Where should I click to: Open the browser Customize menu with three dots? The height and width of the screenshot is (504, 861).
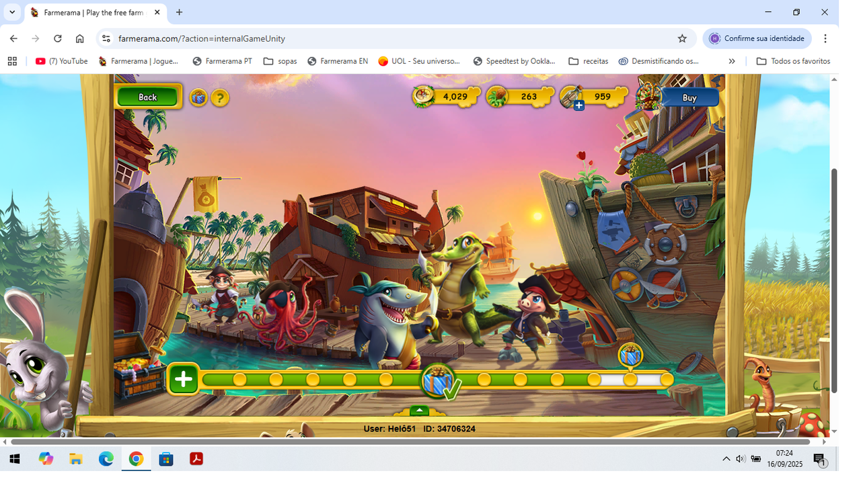[825, 38]
